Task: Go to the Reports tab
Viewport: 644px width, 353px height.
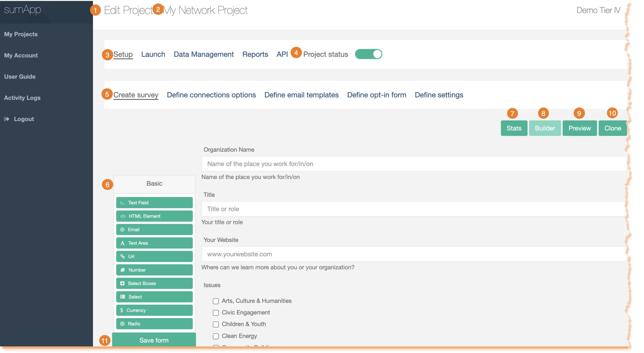Action: (x=255, y=54)
